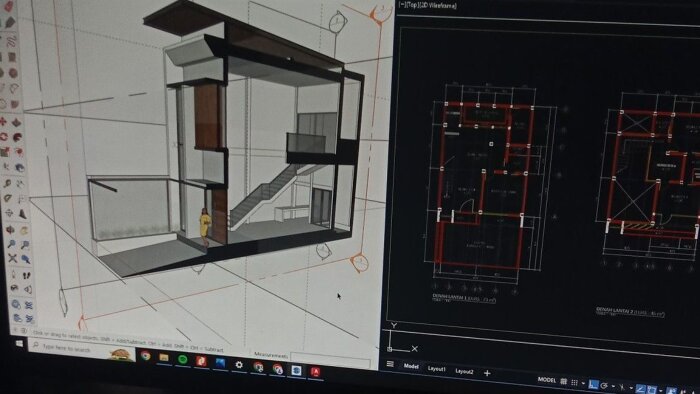Open the [-] viewport controls menu
700x394 pixels.
pos(401,5)
